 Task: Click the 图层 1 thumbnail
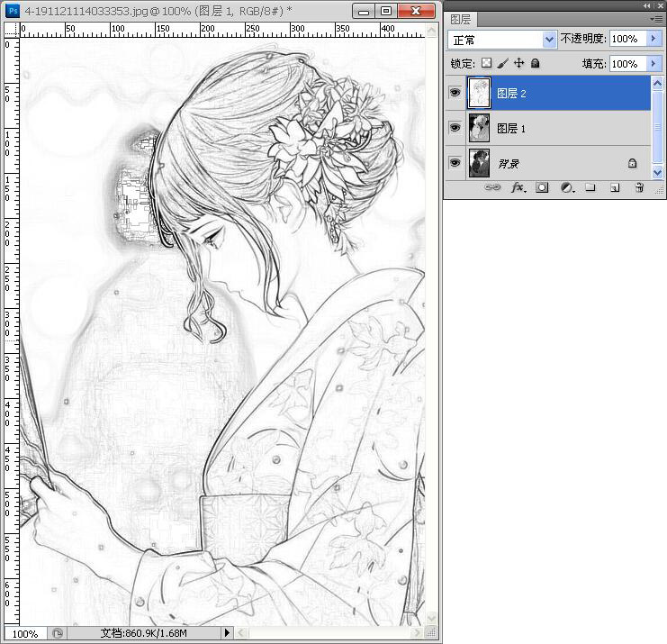click(x=479, y=128)
